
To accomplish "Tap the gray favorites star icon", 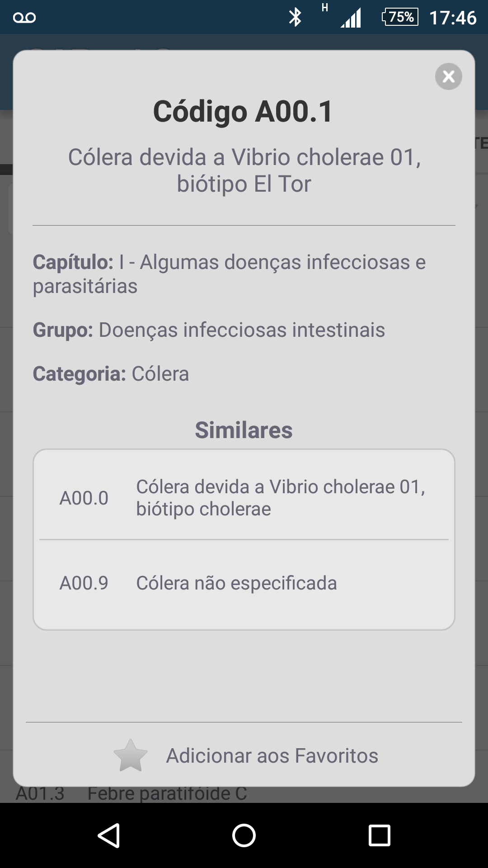I will (131, 756).
